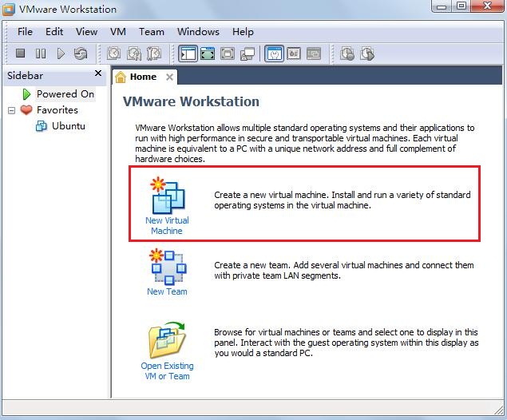Click the Unity mode toolbar icon
This screenshot has height=420, width=507.
pyautogui.click(x=248, y=53)
